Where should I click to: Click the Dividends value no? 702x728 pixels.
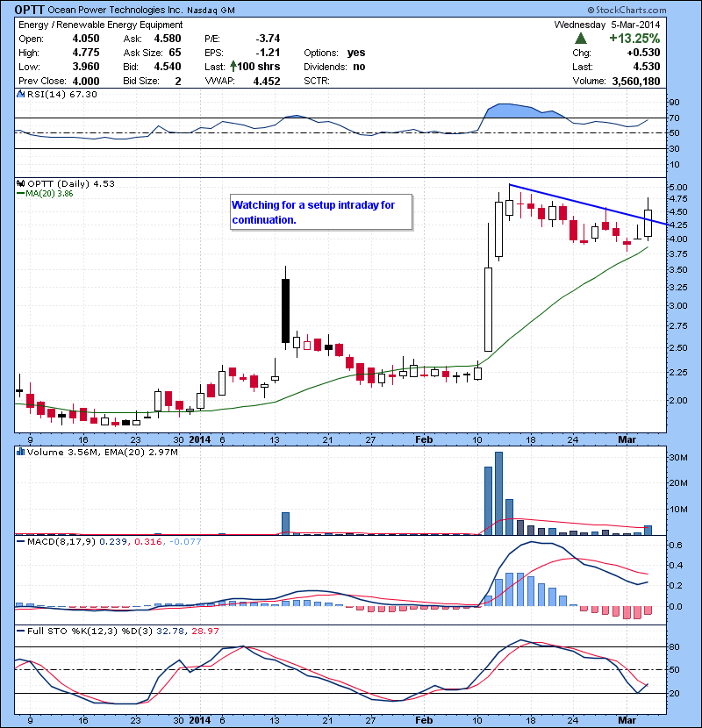pyautogui.click(x=359, y=67)
